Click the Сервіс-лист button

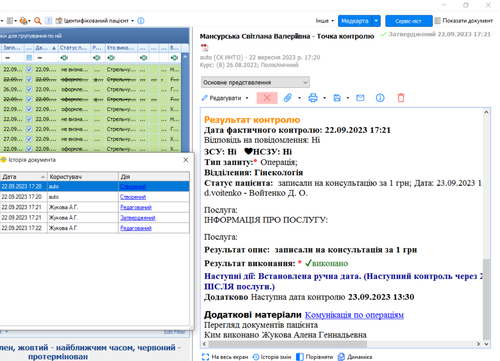[409, 21]
